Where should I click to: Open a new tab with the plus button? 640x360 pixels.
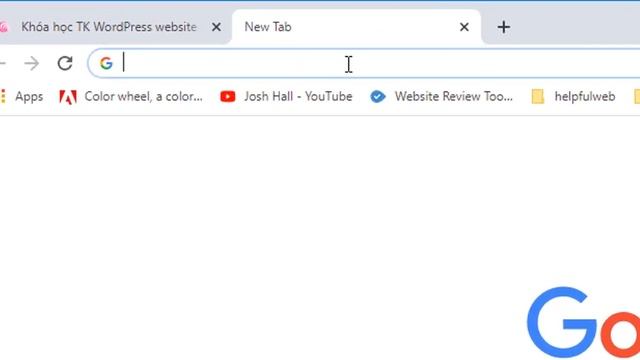click(504, 27)
